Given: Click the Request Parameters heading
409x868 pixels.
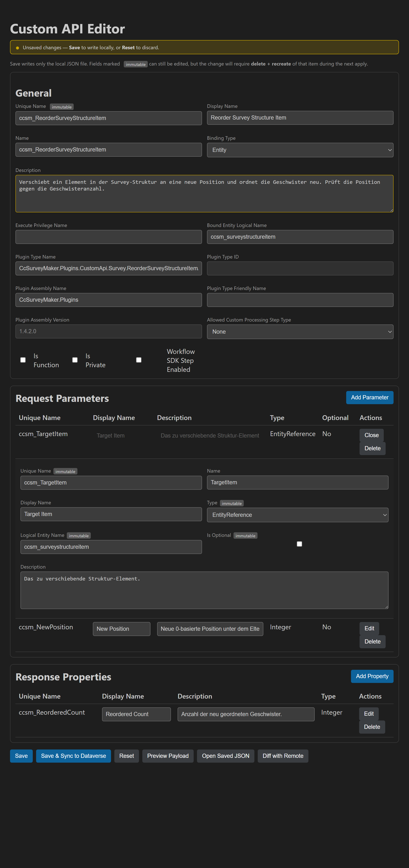Looking at the screenshot, I should pos(62,399).
